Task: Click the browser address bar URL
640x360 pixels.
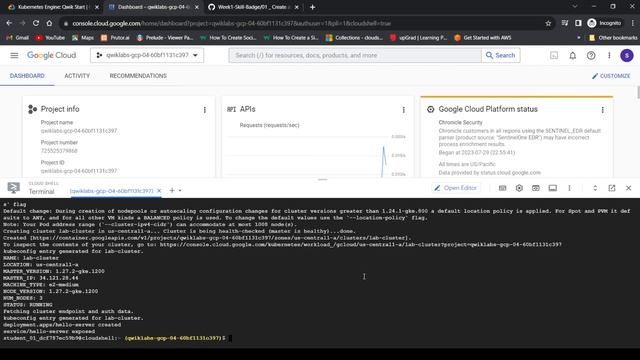Action: click(x=231, y=23)
